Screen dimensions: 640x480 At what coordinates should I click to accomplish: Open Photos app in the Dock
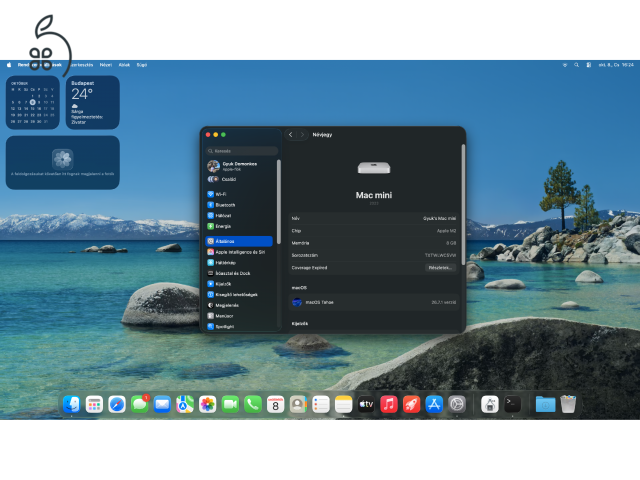208,404
